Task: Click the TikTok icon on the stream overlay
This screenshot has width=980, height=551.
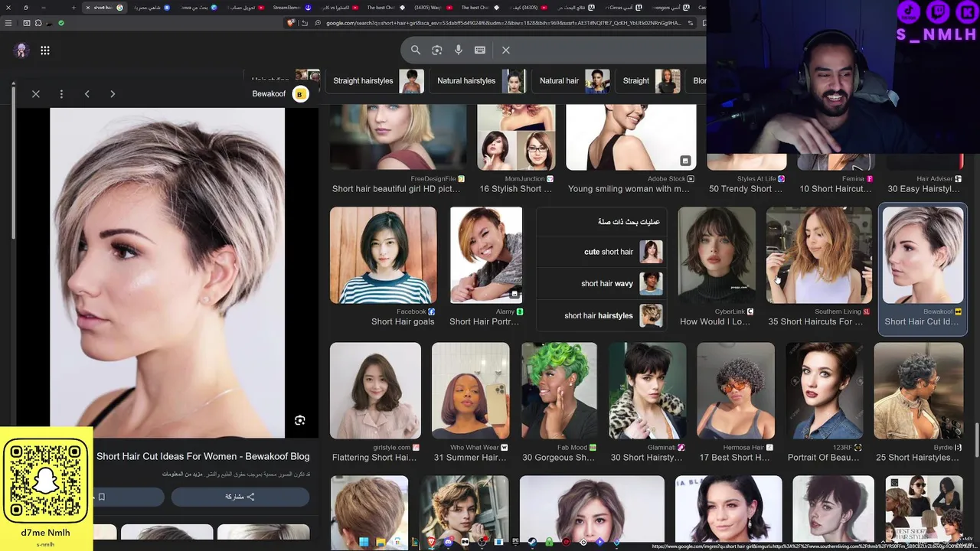Action: click(x=909, y=11)
